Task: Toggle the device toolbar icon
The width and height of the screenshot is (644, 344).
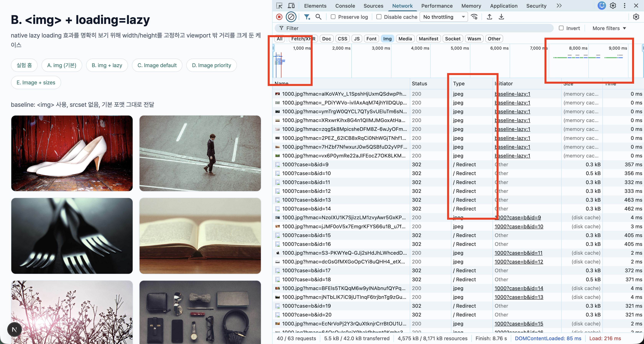Action: [x=291, y=6]
